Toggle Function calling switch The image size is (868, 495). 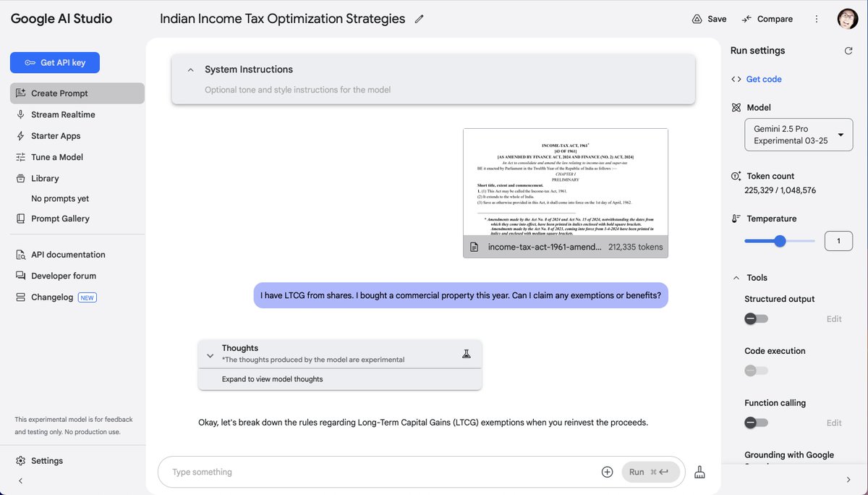point(757,423)
